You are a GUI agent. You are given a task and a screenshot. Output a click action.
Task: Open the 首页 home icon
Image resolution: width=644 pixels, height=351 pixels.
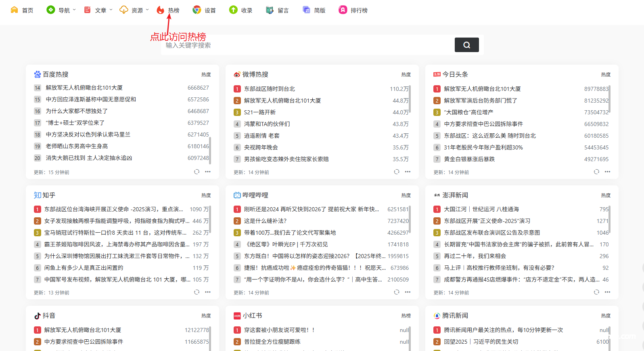click(14, 10)
